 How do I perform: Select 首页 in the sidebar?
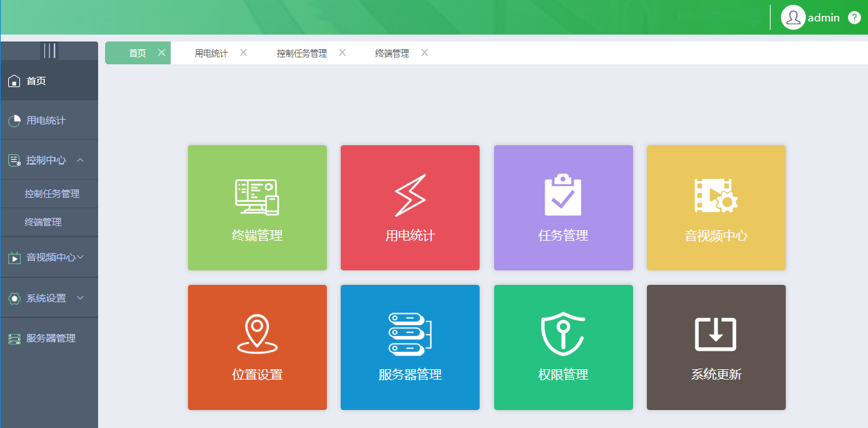click(x=36, y=81)
